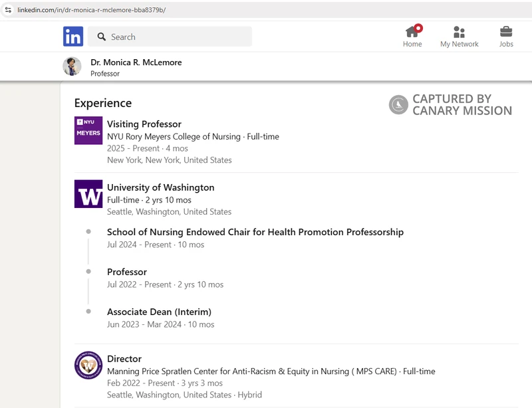Image resolution: width=532 pixels, height=408 pixels.
Task: Select Jobs navigation label
Action: [506, 44]
